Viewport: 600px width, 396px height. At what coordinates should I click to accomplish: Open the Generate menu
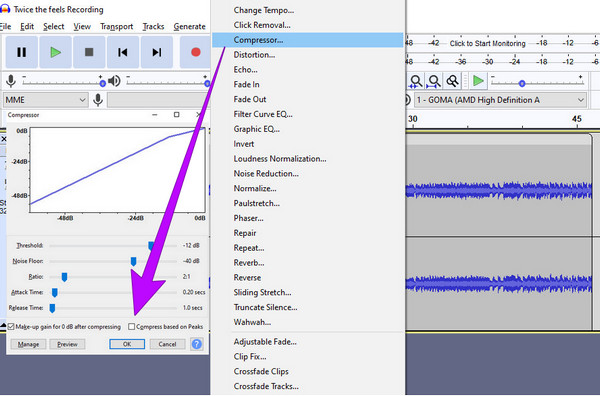pyautogui.click(x=189, y=26)
